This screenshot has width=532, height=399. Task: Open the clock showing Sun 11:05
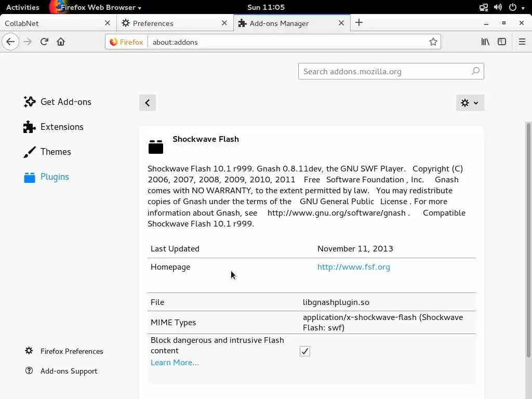tap(266, 7)
